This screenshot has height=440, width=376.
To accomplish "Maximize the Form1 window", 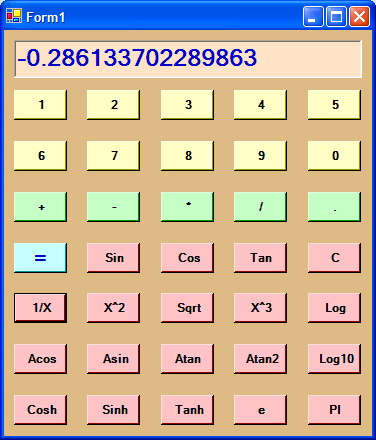I will point(336,16).
